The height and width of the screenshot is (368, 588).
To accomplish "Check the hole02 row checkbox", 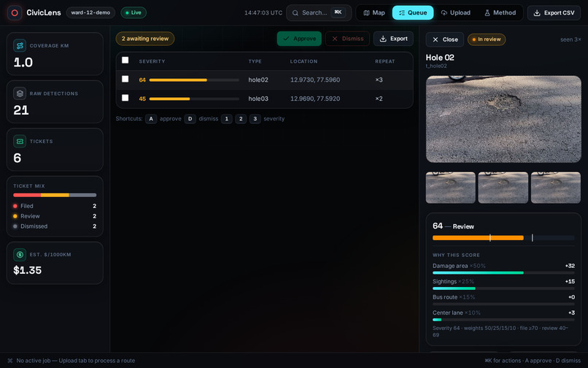I will click(125, 79).
